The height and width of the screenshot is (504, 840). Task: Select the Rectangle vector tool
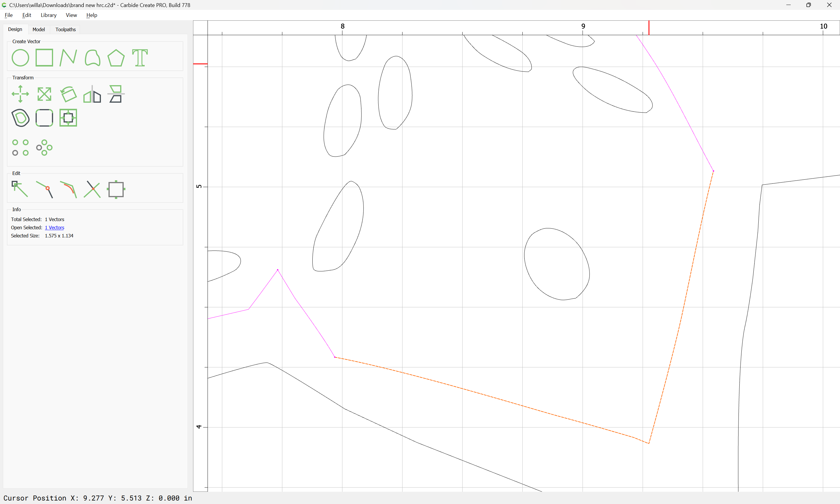click(x=44, y=58)
